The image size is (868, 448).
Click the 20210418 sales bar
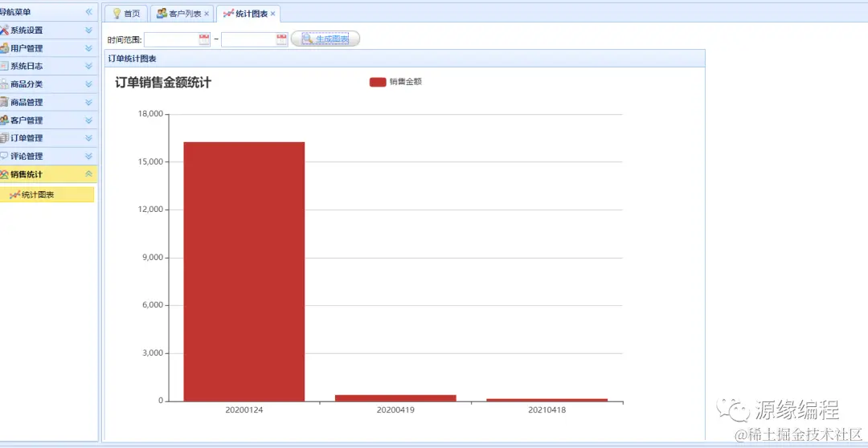(547, 399)
